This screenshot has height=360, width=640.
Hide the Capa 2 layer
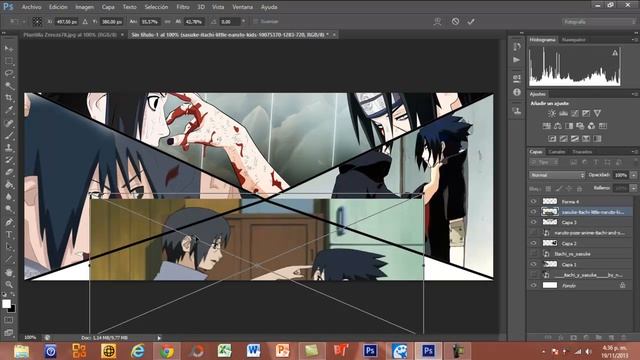click(x=533, y=243)
